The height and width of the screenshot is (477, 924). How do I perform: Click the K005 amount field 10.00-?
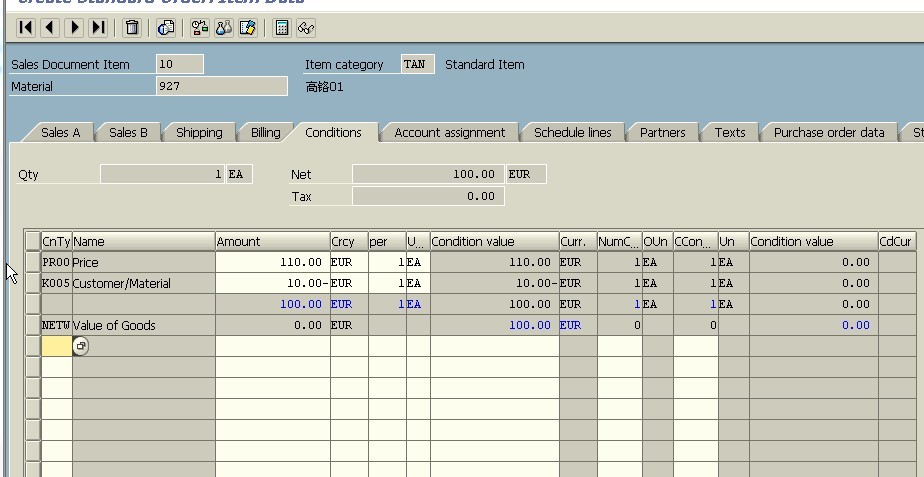(272, 284)
